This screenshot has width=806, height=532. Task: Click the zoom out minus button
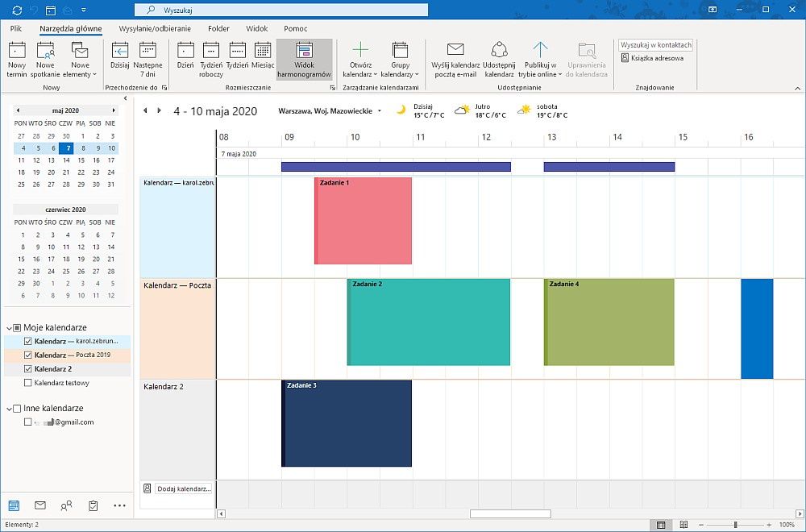(702, 525)
